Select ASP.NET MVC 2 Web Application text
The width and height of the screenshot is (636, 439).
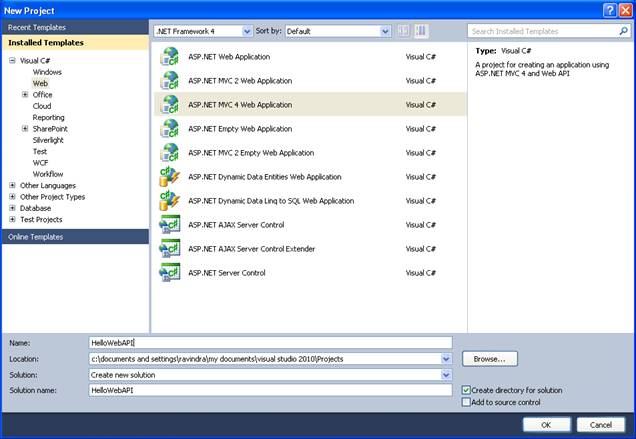tap(240, 81)
